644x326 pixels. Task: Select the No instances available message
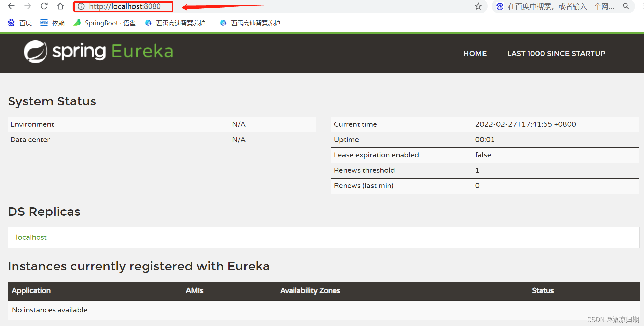tap(50, 310)
